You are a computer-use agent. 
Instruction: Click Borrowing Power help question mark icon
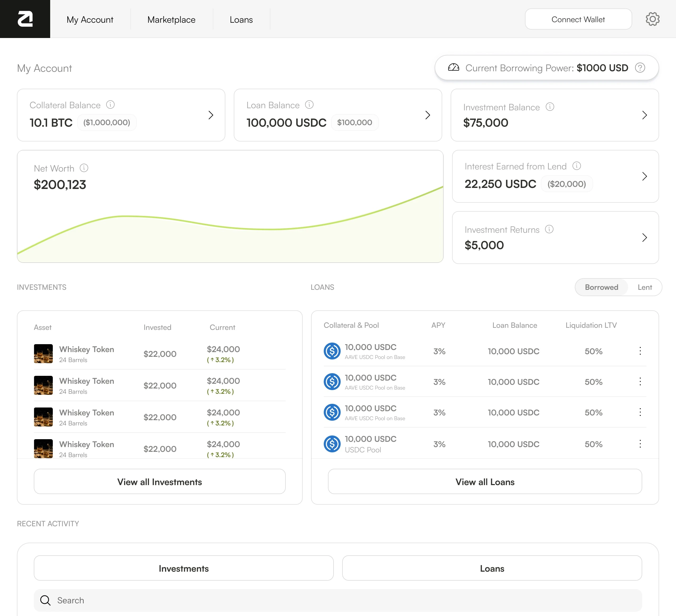pos(640,68)
